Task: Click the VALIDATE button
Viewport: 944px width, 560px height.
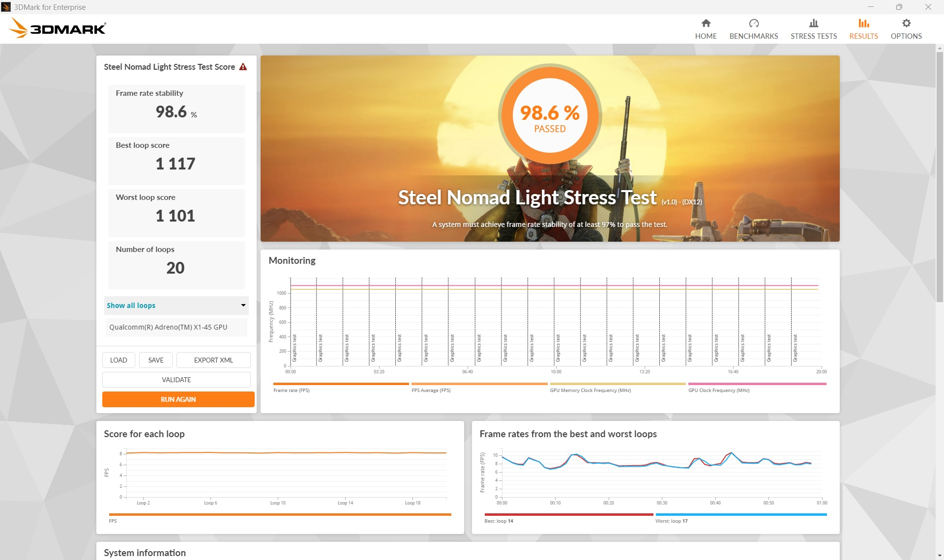Action: point(177,380)
